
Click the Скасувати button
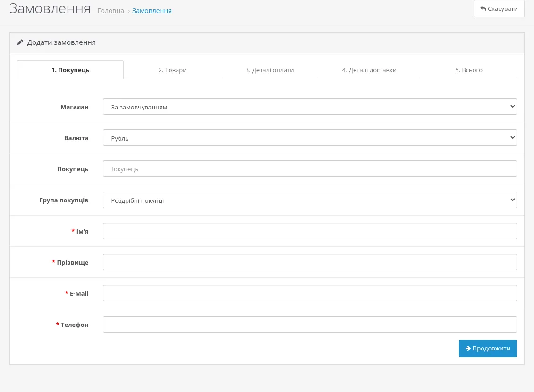coord(499,8)
